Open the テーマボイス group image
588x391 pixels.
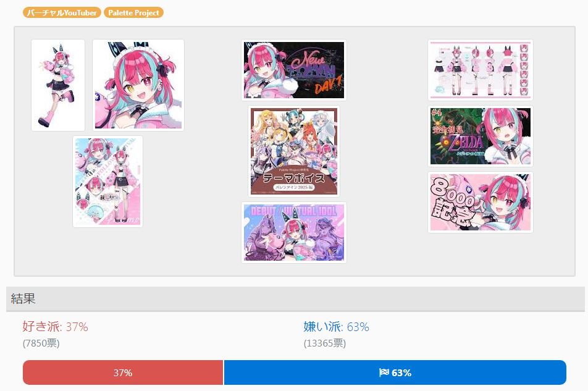pos(293,151)
